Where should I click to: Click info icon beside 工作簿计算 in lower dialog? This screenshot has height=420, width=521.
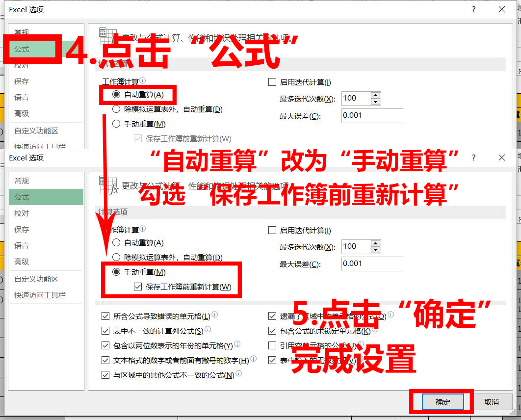[143, 229]
